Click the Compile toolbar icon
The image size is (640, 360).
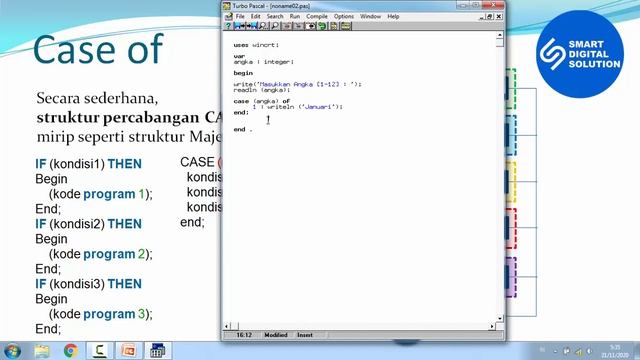tap(334, 26)
